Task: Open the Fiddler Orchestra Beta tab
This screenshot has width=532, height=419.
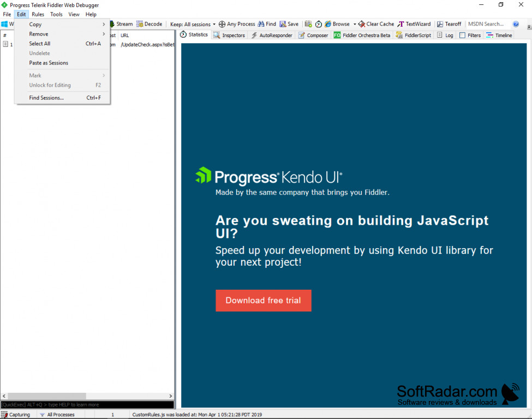Action: coord(362,35)
